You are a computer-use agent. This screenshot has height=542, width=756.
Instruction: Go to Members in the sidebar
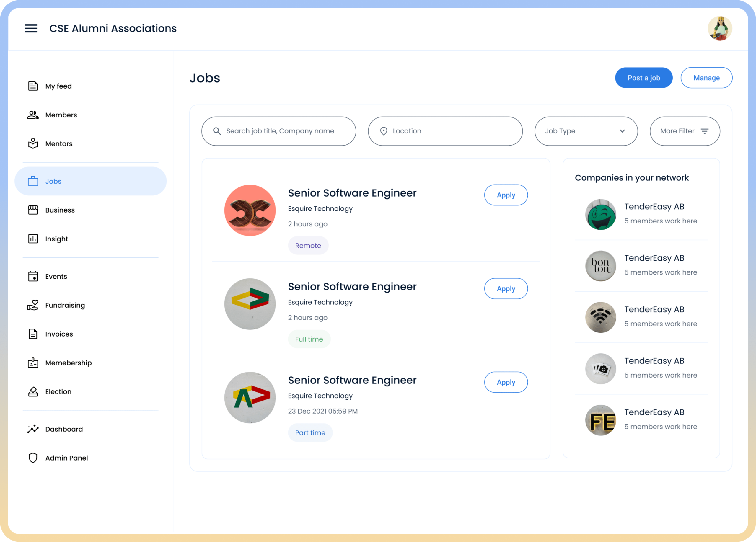point(61,115)
